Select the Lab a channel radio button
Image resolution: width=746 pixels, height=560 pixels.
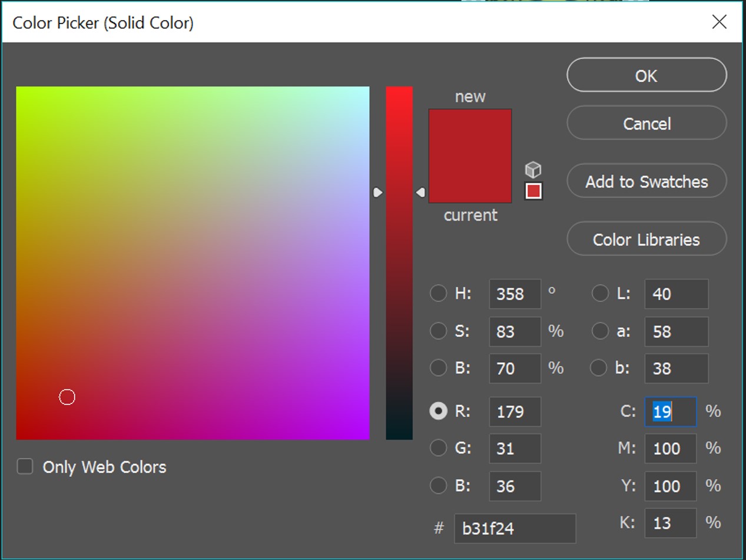click(x=599, y=331)
